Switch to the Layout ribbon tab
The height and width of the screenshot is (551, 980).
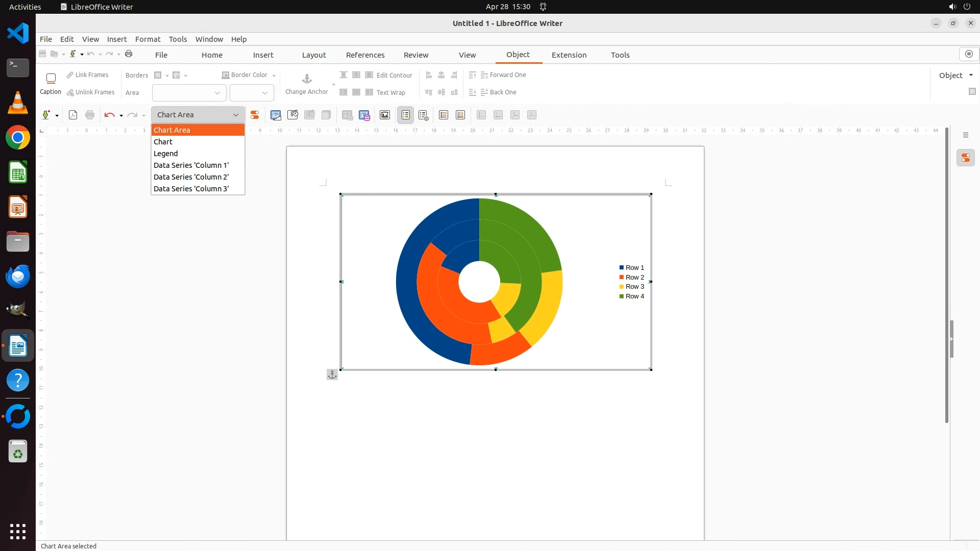pyautogui.click(x=313, y=55)
